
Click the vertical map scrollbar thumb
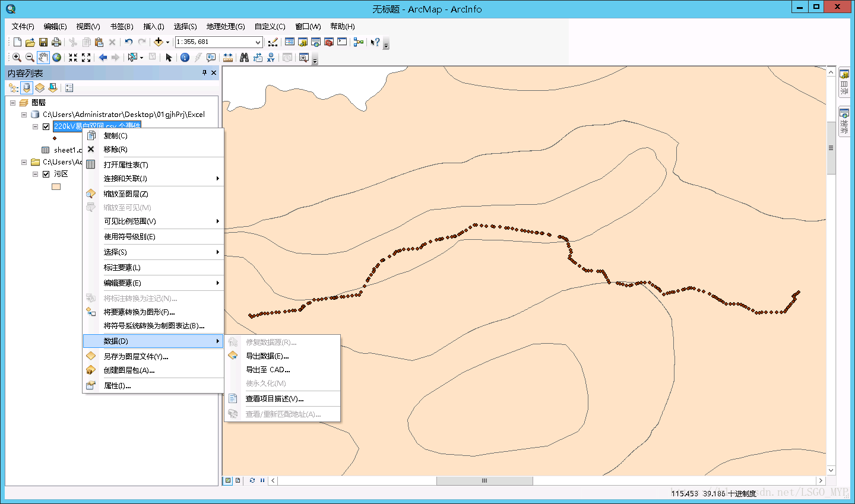point(831,148)
